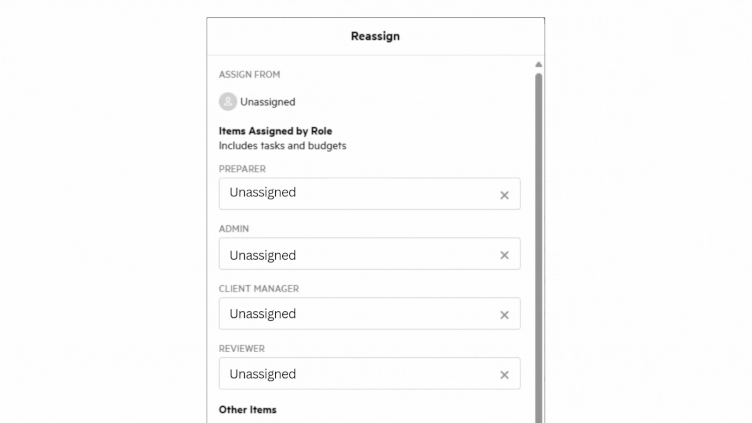Open the Client Manager assignee combo box
Screen dimensions: 752x423
pyautogui.click(x=357, y=314)
